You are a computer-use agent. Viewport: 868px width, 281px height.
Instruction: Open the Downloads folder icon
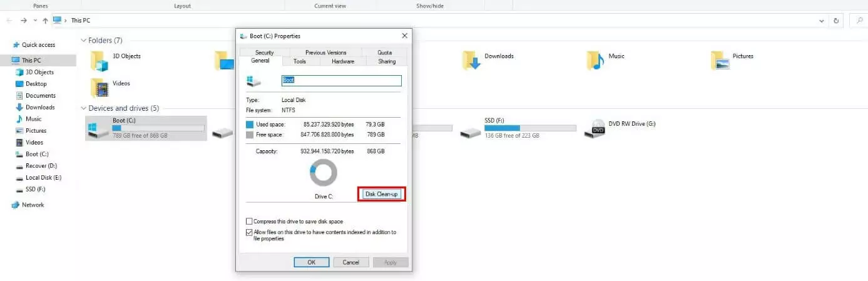coord(471,60)
